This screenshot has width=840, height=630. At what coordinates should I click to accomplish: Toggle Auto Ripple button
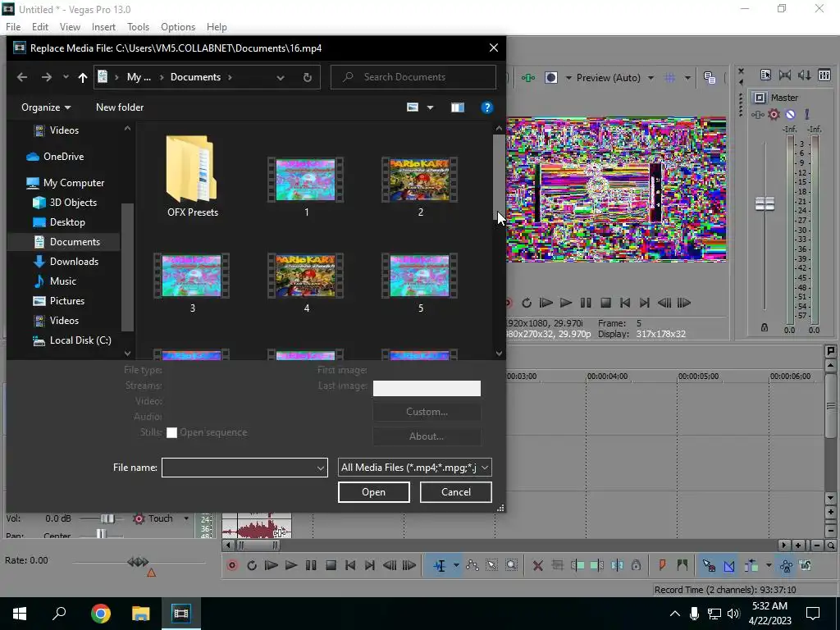[x=751, y=565]
